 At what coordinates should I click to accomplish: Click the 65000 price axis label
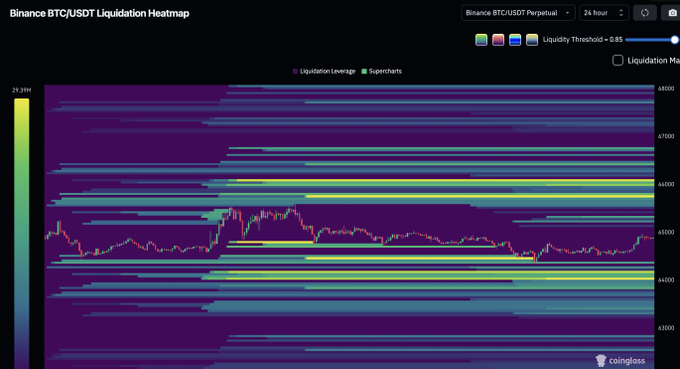[666, 232]
